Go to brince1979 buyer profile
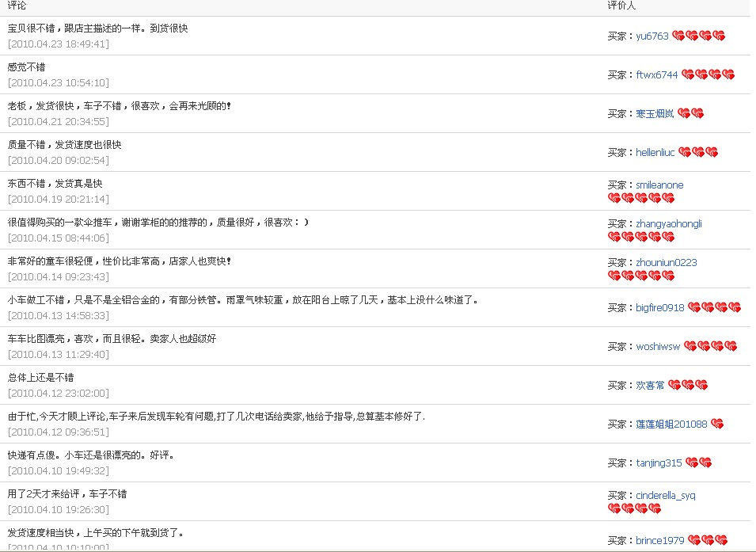 tap(660, 541)
